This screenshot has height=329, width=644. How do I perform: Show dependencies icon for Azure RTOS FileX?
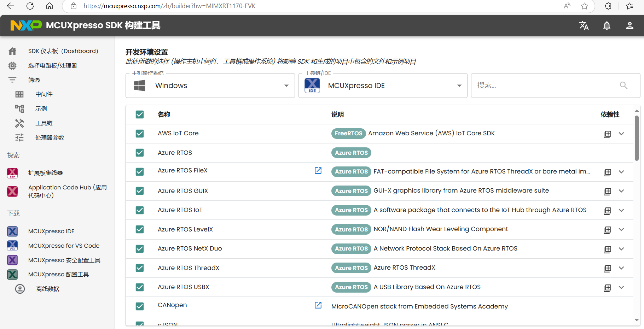[607, 172]
